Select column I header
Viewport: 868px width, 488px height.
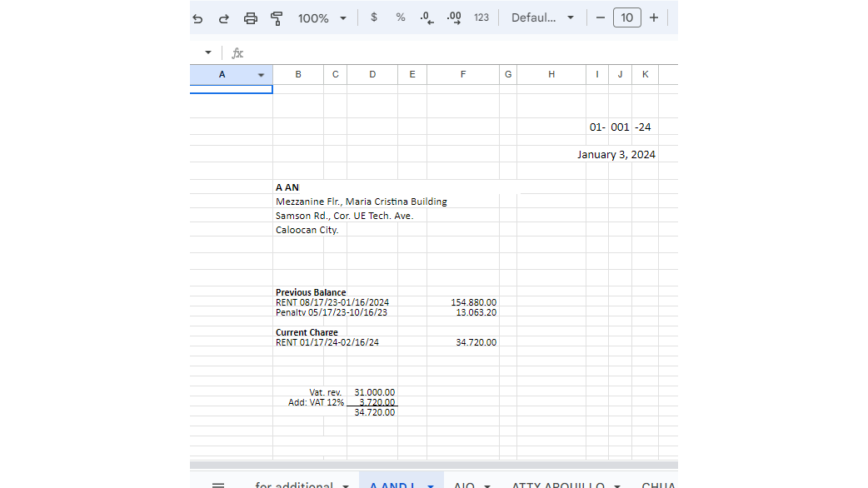pos(596,75)
